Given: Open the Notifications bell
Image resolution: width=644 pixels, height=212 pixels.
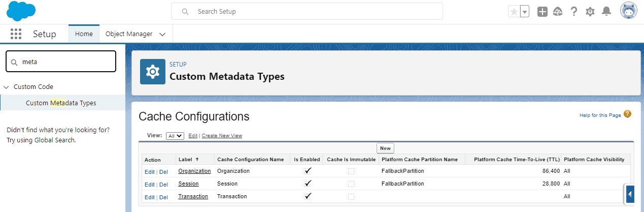Looking at the screenshot, I should pyautogui.click(x=606, y=12).
